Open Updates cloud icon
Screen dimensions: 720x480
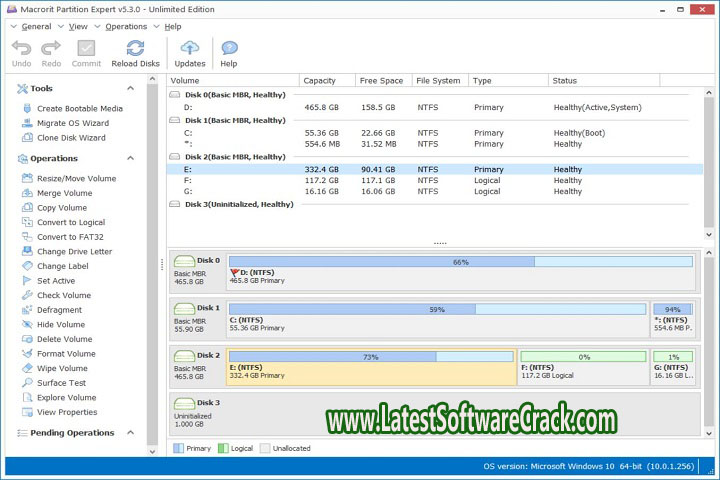coord(190,48)
